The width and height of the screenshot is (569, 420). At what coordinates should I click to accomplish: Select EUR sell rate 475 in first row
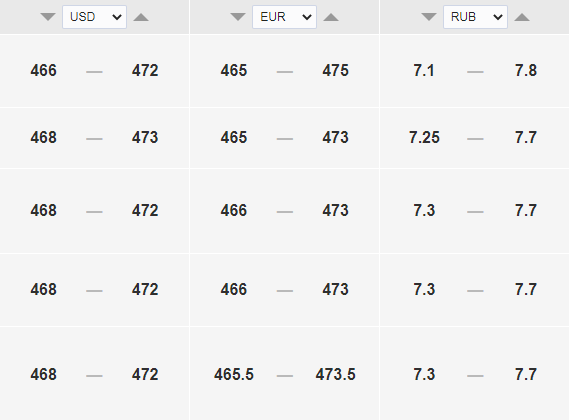[x=335, y=70]
